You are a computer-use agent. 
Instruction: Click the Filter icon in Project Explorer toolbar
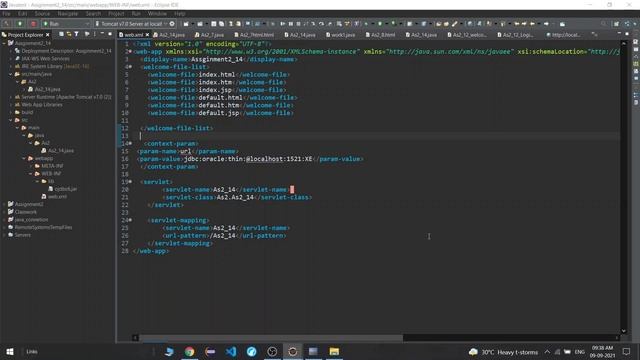pos(76,34)
